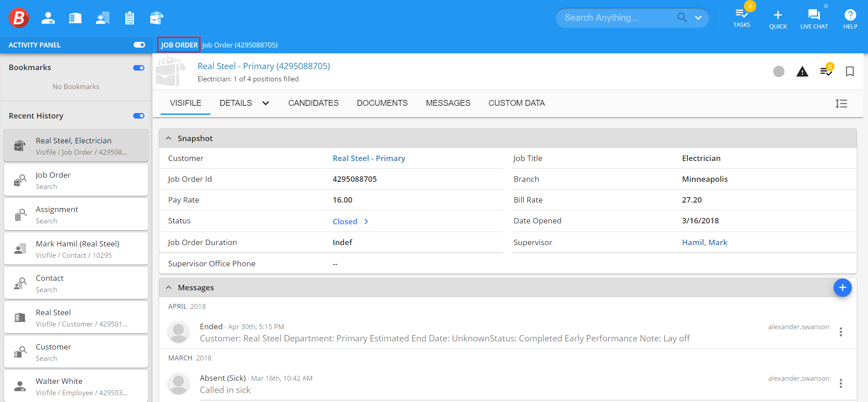Switch to the Details tab

[236, 103]
